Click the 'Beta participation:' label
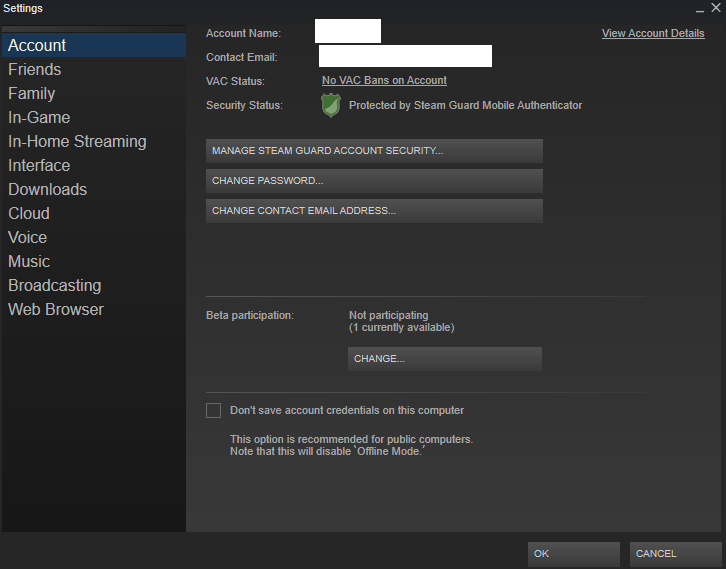Image resolution: width=726 pixels, height=569 pixels. [x=250, y=315]
